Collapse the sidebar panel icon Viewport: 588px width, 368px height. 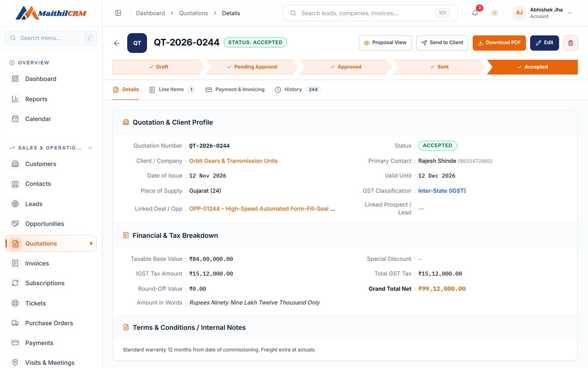(118, 13)
